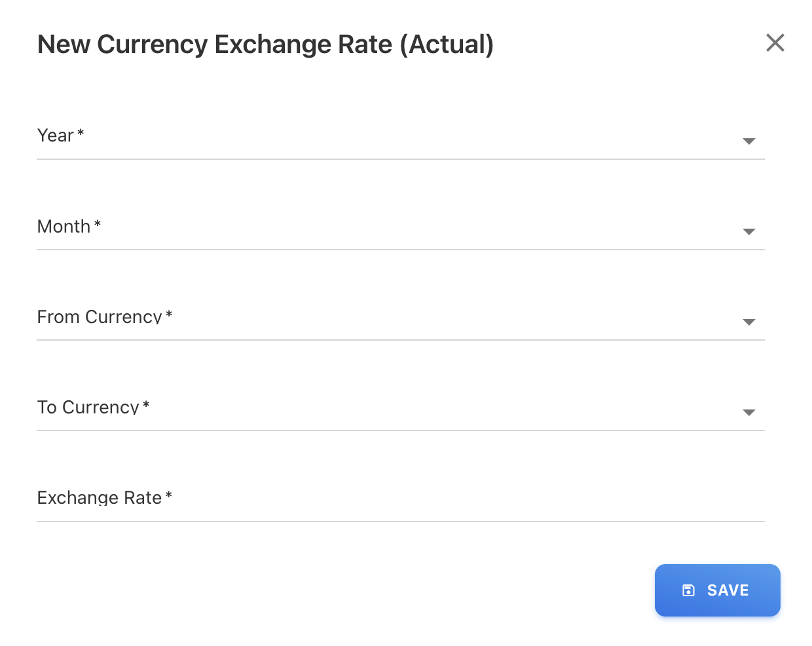Click the Exchange Rate label text
The height and width of the screenshot is (646, 812).
pyautogui.click(x=99, y=498)
